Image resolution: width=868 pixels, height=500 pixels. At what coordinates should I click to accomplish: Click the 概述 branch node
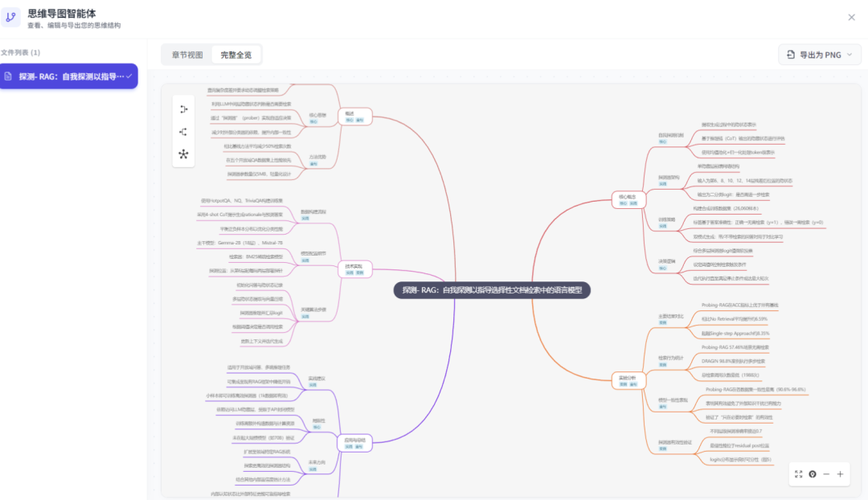coord(350,113)
